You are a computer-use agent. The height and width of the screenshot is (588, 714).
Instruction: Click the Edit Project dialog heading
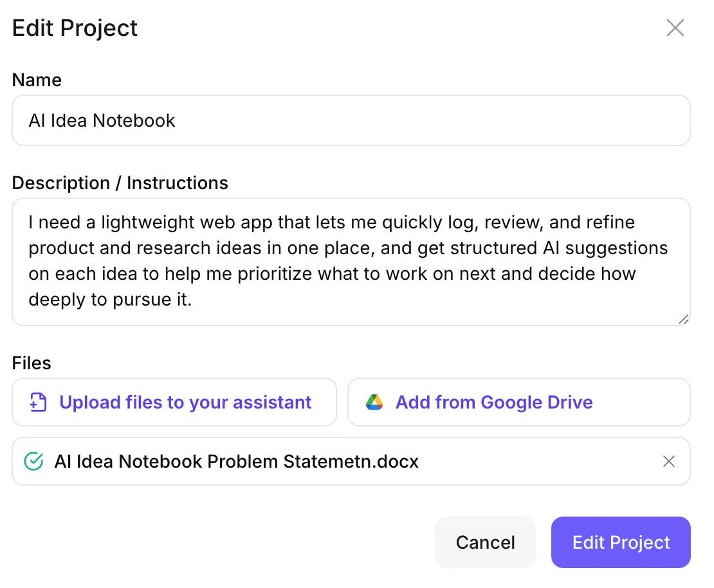[75, 28]
